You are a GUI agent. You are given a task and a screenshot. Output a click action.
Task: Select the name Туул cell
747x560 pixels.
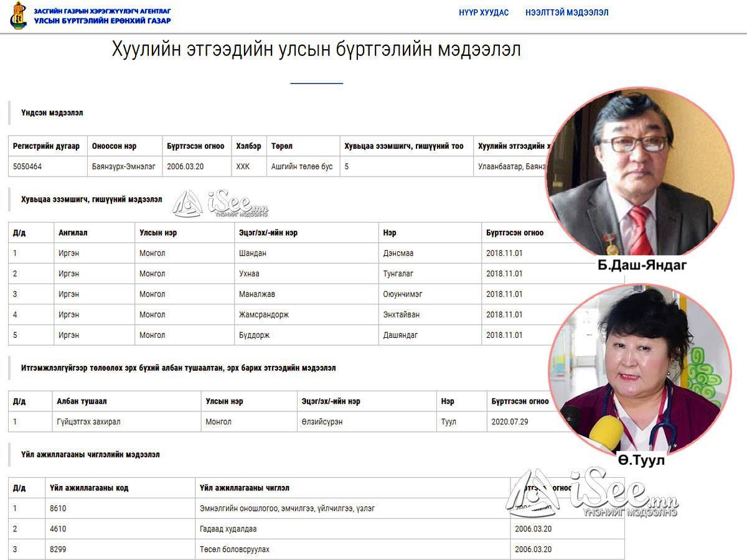[461, 422]
